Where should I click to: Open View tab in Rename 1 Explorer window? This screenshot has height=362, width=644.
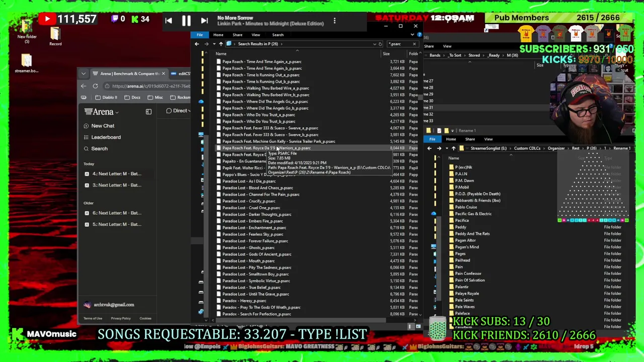pyautogui.click(x=488, y=139)
